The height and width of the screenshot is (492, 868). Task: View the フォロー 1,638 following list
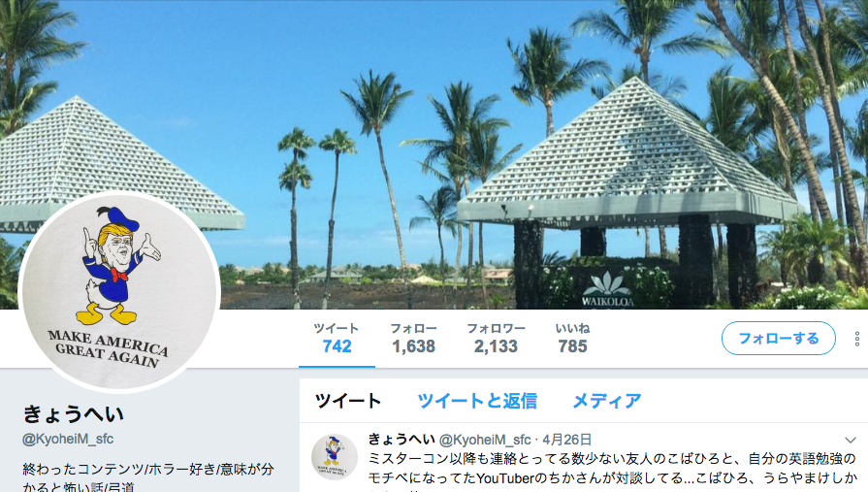[x=413, y=338]
